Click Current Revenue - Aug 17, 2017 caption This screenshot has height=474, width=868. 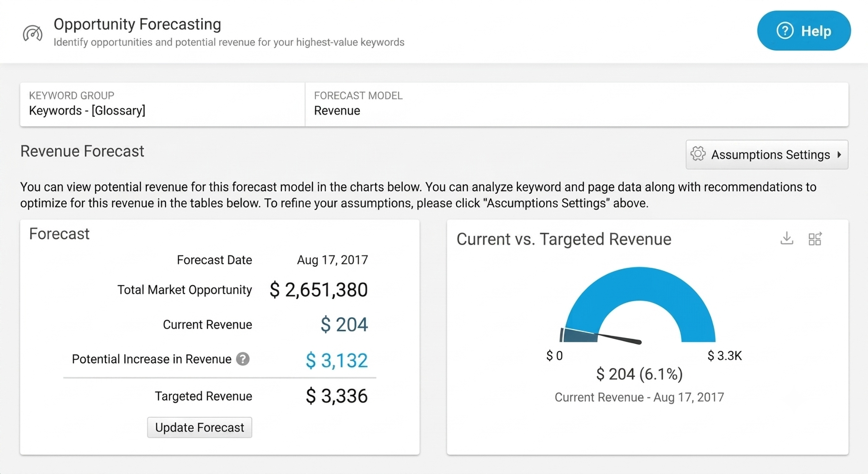click(x=640, y=397)
